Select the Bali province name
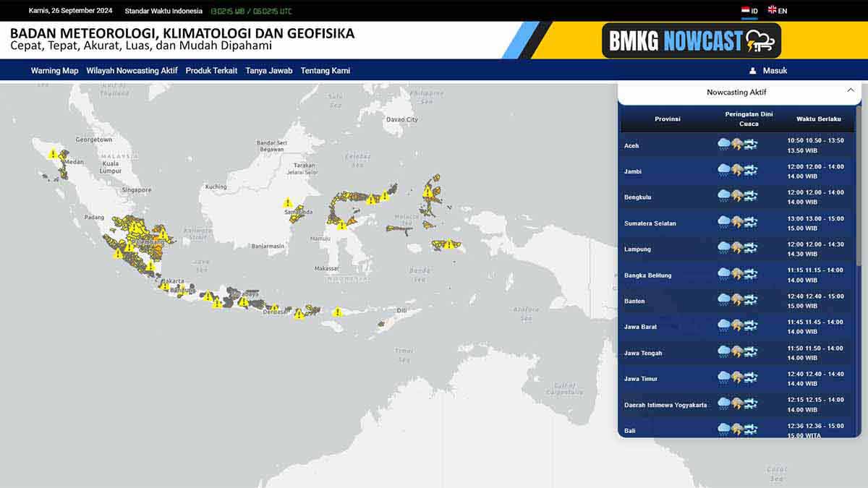This screenshot has height=488, width=868. [630, 432]
